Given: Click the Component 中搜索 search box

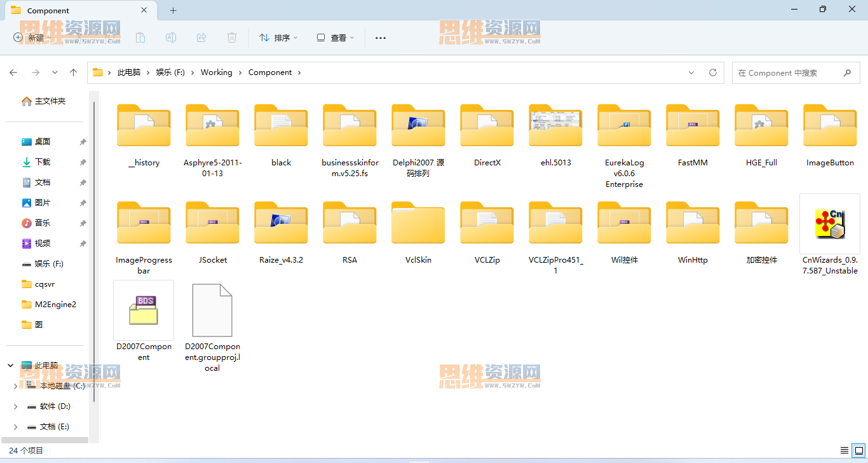Looking at the screenshot, I should pyautogui.click(x=796, y=73).
